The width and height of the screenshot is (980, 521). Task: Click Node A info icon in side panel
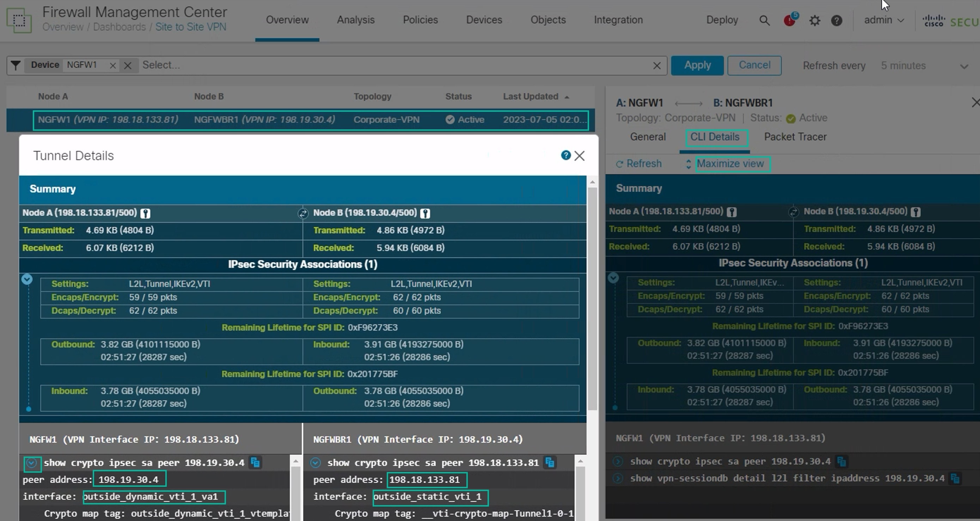coord(731,212)
